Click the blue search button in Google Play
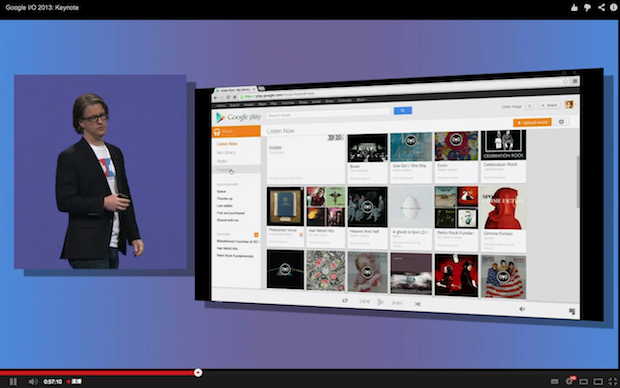The height and width of the screenshot is (388, 620). pyautogui.click(x=403, y=111)
